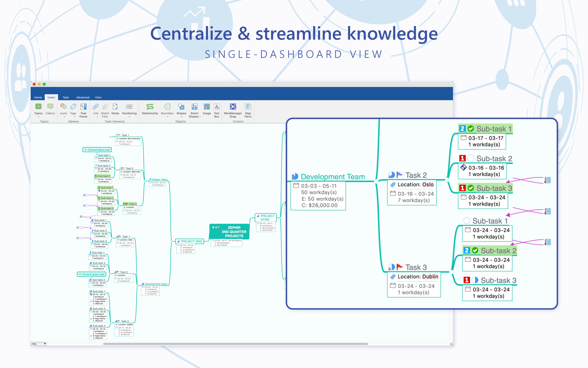Add Notes using the Notes icon
Image resolution: width=588 pixels, height=368 pixels.
coord(115,107)
